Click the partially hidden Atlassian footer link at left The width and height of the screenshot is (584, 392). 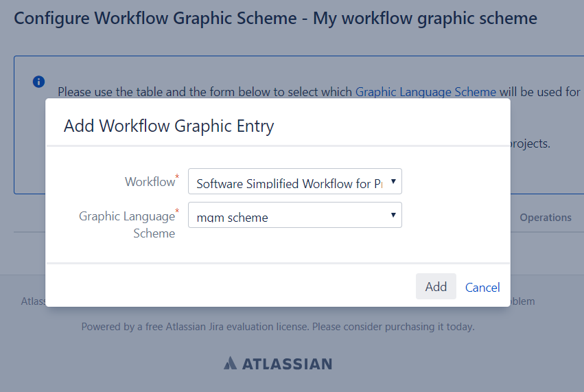coord(33,301)
